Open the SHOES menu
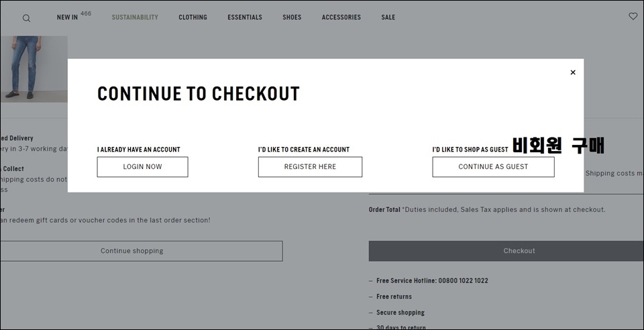 pyautogui.click(x=292, y=17)
